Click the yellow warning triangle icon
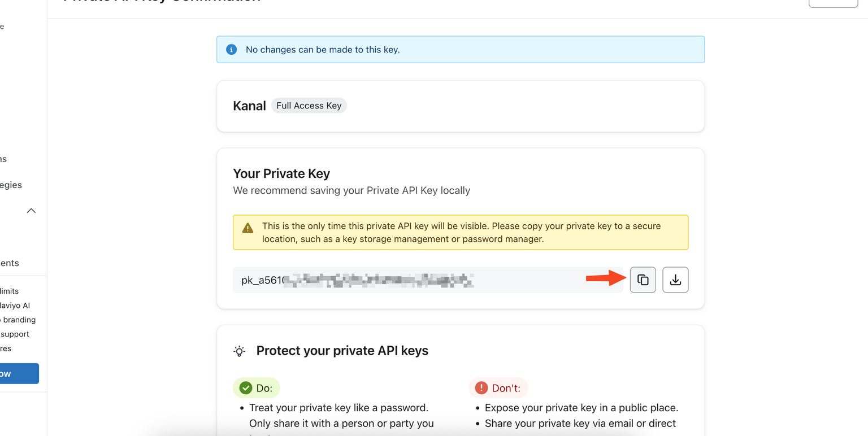The height and width of the screenshot is (436, 868). pyautogui.click(x=248, y=228)
